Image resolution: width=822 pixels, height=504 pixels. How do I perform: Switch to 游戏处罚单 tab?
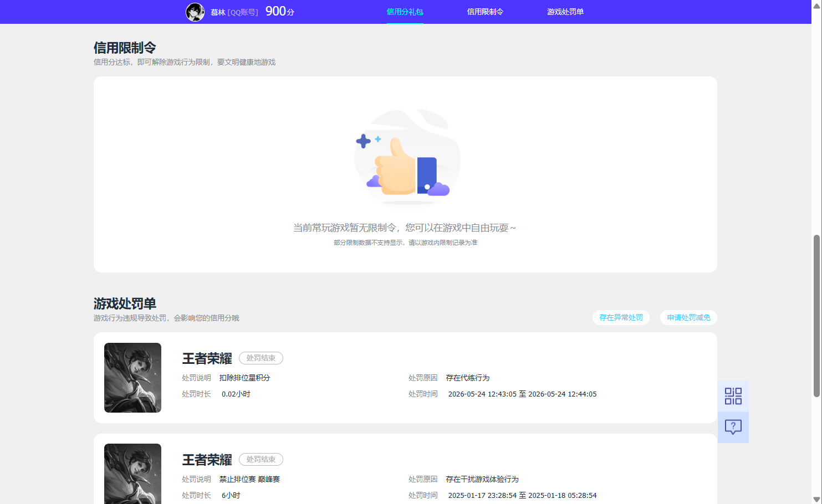pyautogui.click(x=565, y=12)
